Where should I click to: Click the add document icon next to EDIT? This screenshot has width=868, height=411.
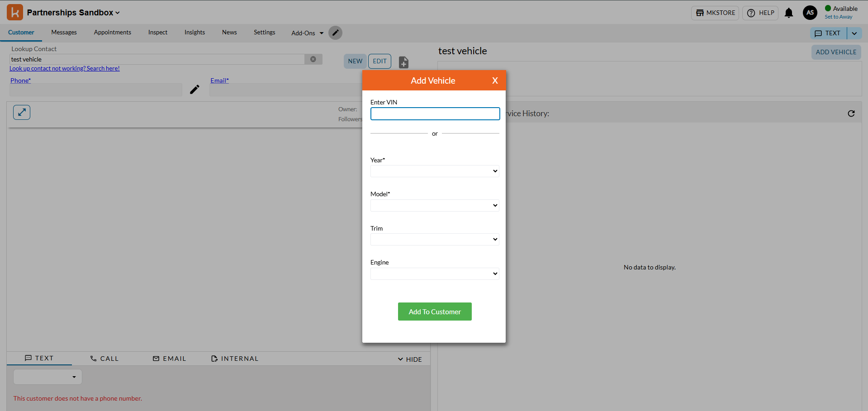[x=403, y=62]
